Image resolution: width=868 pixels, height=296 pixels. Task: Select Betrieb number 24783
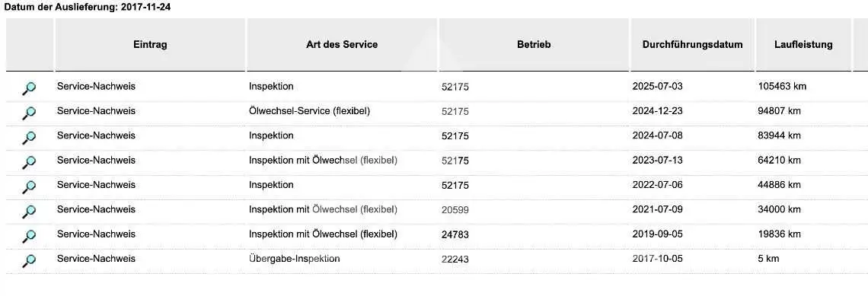455,234
